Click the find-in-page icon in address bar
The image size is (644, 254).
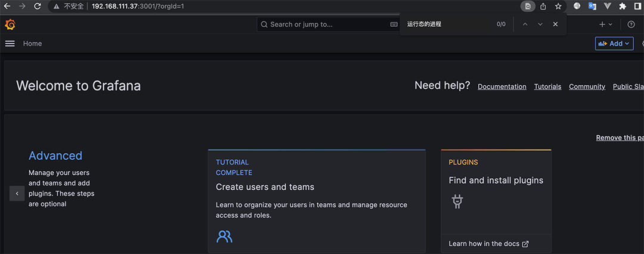click(x=528, y=6)
